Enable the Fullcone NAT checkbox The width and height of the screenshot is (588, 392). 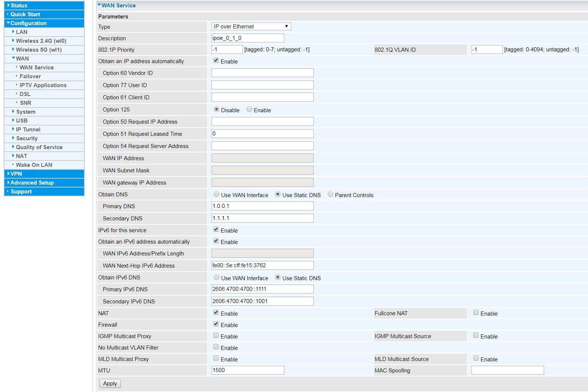coord(476,313)
